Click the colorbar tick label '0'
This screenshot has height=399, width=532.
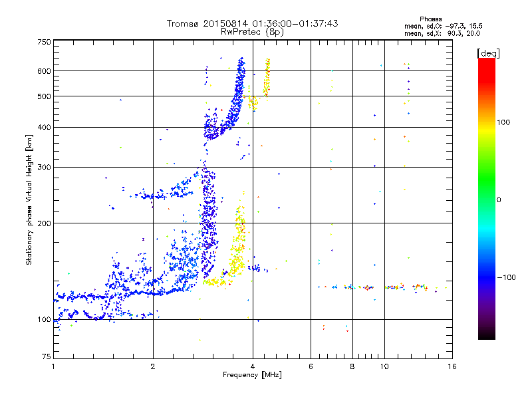pos(499,200)
